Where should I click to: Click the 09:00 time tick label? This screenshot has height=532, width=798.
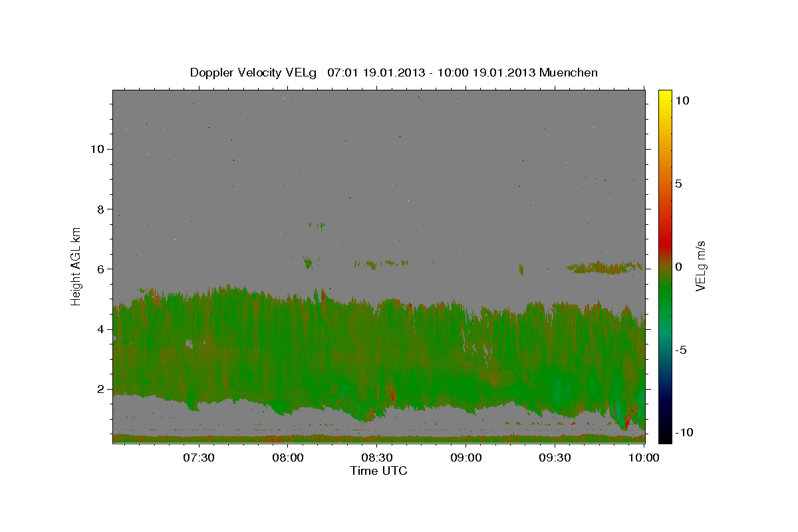[x=466, y=458]
